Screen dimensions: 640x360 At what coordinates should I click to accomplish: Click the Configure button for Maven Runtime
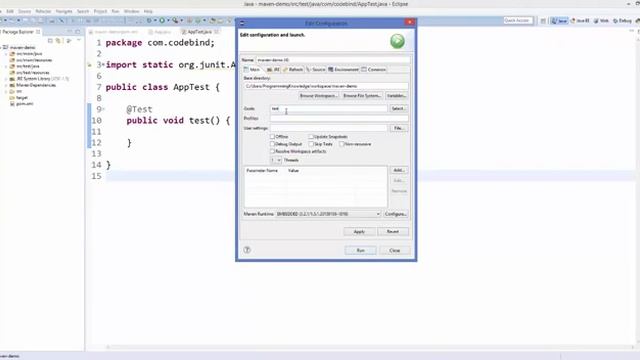[396, 214]
